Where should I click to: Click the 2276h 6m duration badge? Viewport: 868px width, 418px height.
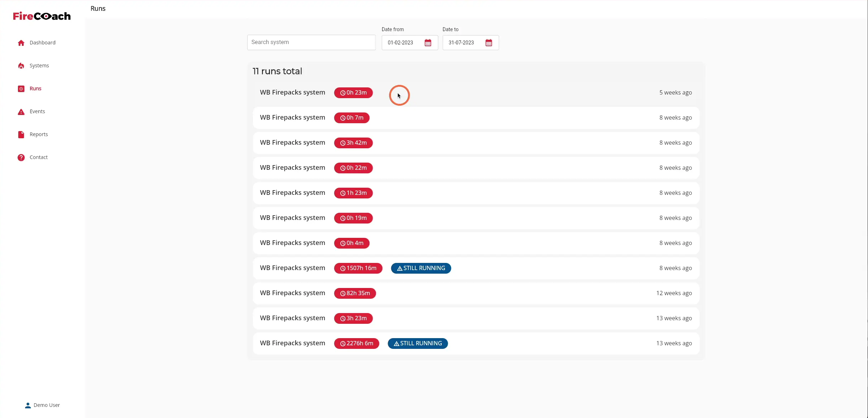coord(357,343)
